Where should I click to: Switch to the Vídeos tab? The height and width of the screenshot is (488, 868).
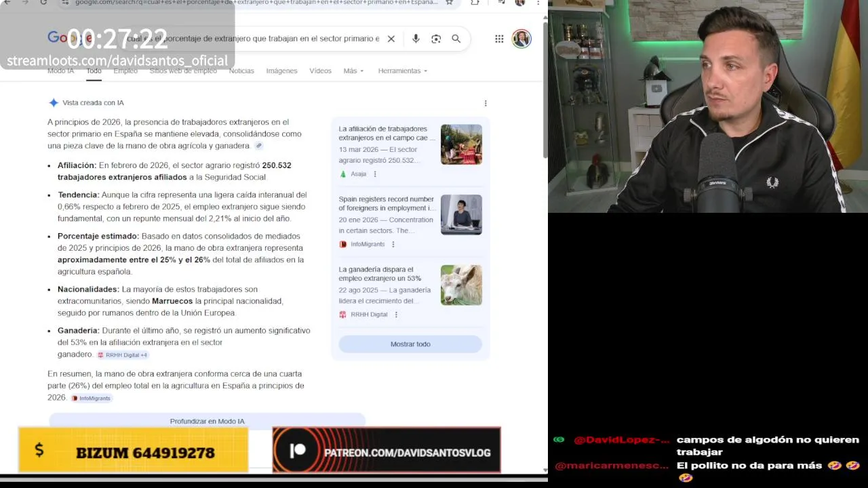coord(320,70)
